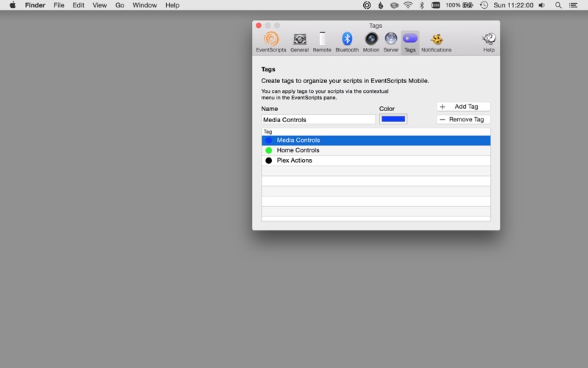Open the Help menu in menu bar
Image resolution: width=588 pixels, height=368 pixels.
[x=172, y=5]
